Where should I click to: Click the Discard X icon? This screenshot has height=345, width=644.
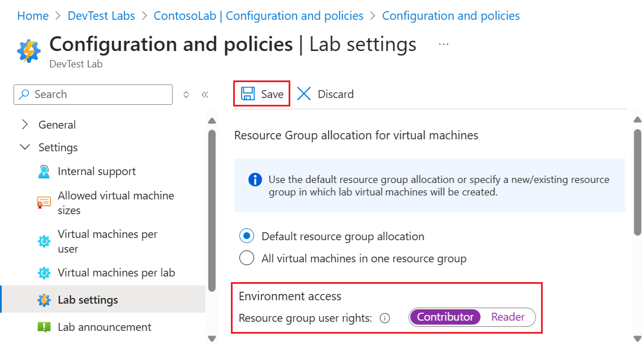coord(304,94)
